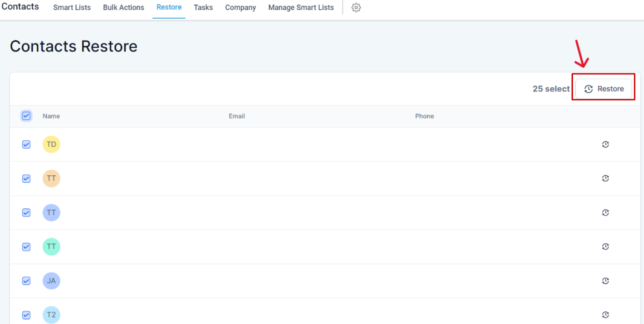Click the Restore button for selected contacts
Image resolution: width=644 pixels, height=324 pixels.
(x=603, y=89)
